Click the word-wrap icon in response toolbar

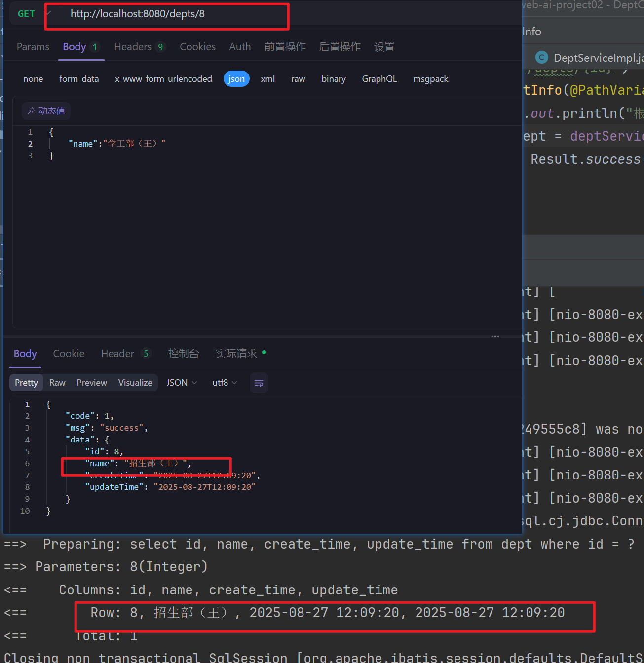coord(259,383)
